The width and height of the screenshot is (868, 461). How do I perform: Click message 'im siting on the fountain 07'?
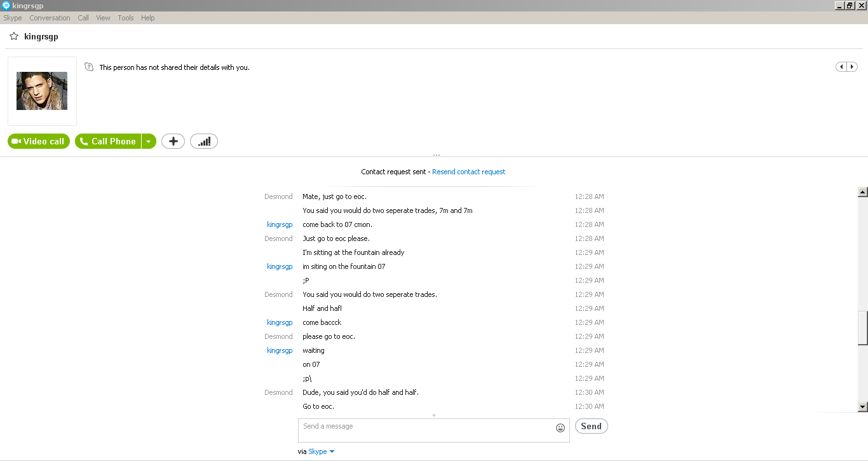(344, 266)
